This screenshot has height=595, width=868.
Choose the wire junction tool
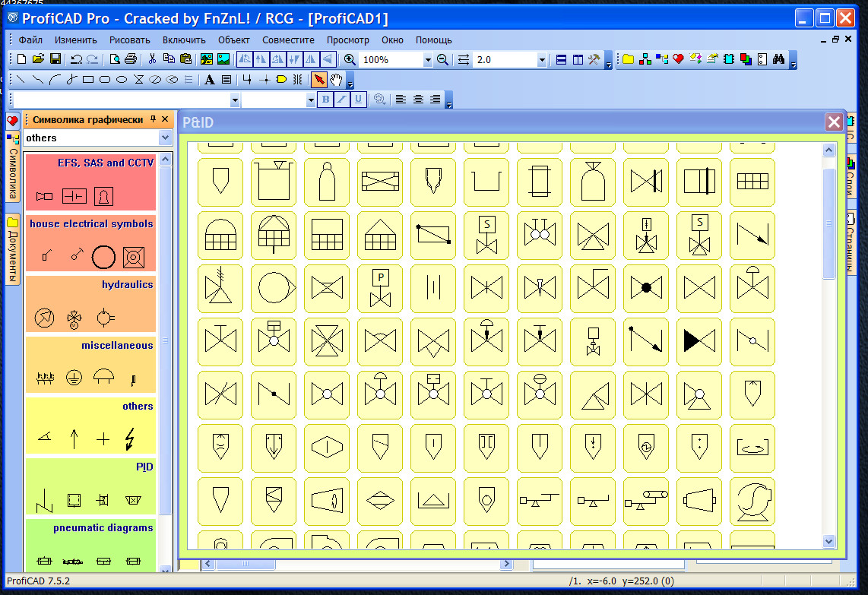[265, 80]
